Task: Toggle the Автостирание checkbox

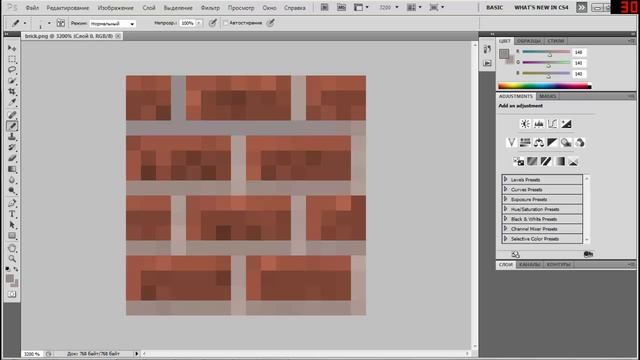Action: pos(225,23)
